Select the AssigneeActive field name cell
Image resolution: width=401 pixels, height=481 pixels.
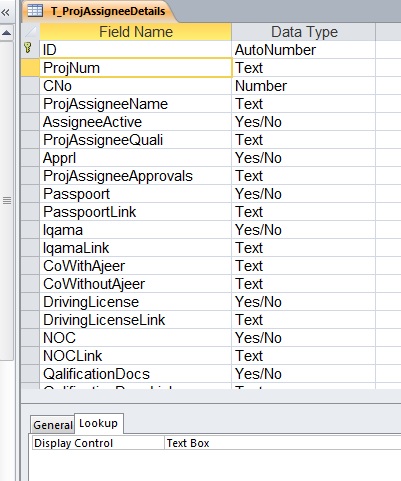(x=136, y=122)
